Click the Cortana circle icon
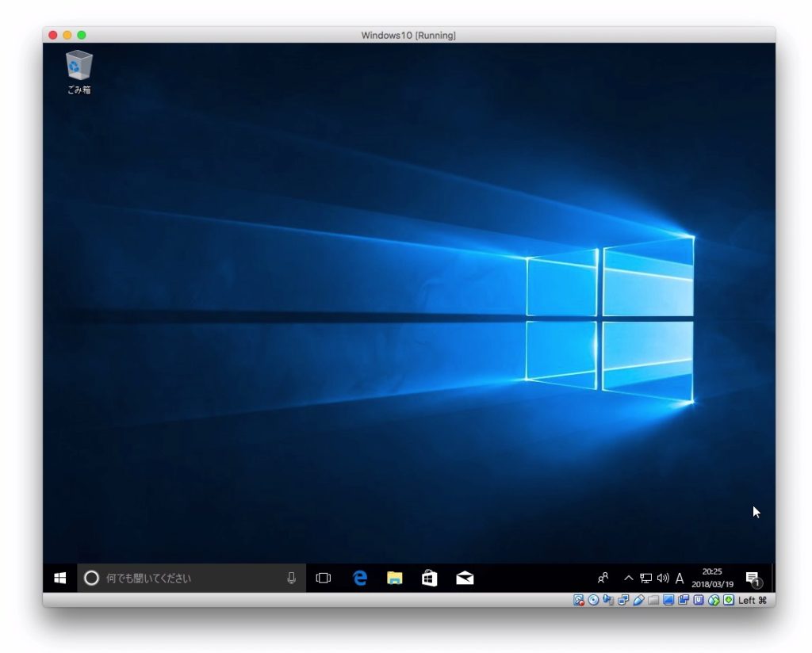Screen dimensions: 812x653 (92, 578)
